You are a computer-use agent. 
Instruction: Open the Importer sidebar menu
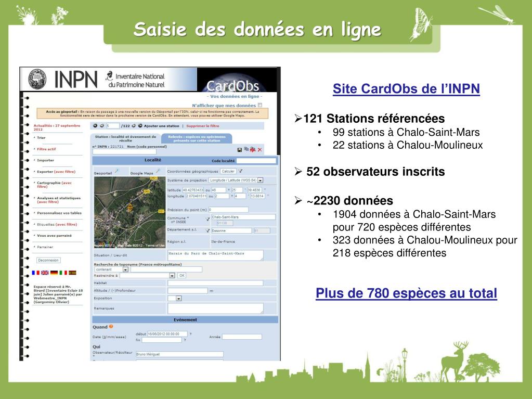point(45,160)
